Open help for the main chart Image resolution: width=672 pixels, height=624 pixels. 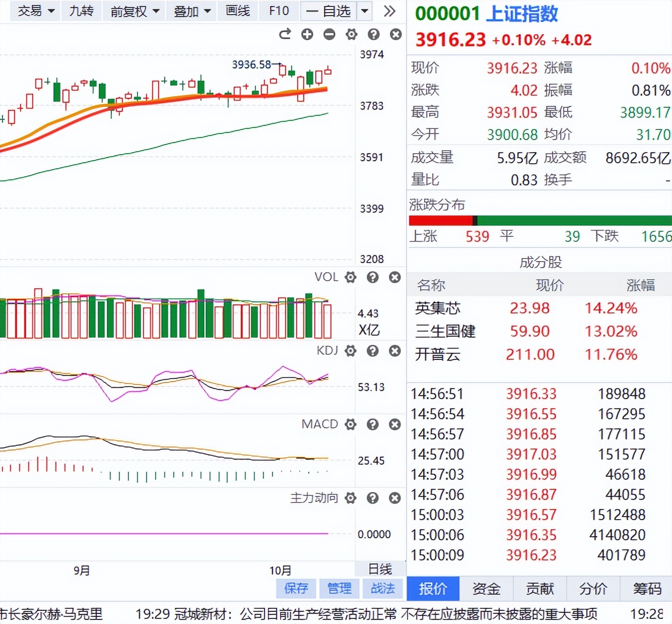(373, 34)
